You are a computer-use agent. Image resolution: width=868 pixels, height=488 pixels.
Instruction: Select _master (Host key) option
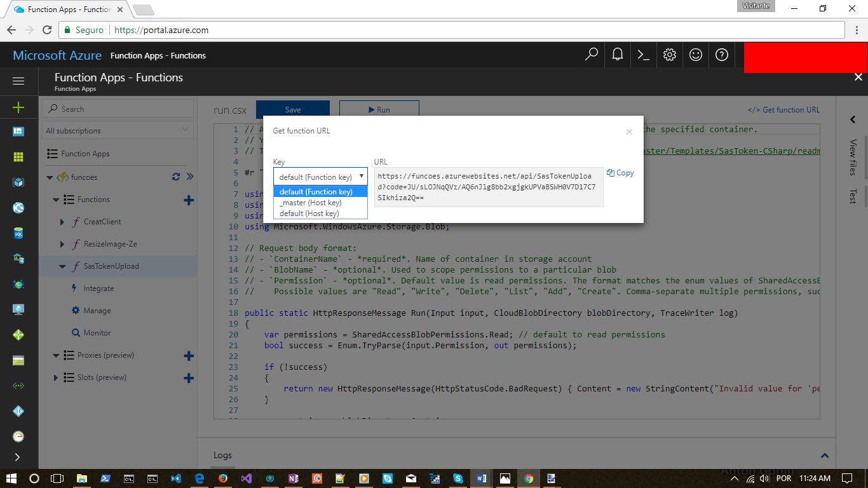[320, 203]
